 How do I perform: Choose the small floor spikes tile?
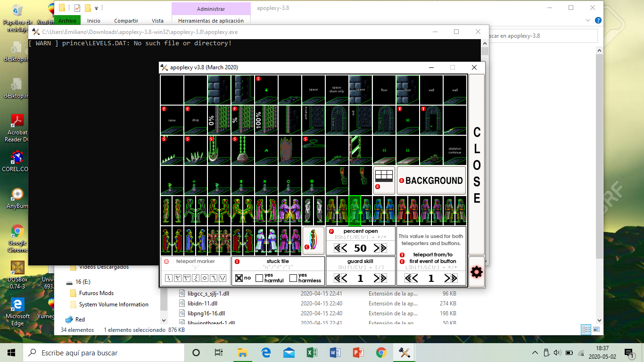[x=172, y=150]
